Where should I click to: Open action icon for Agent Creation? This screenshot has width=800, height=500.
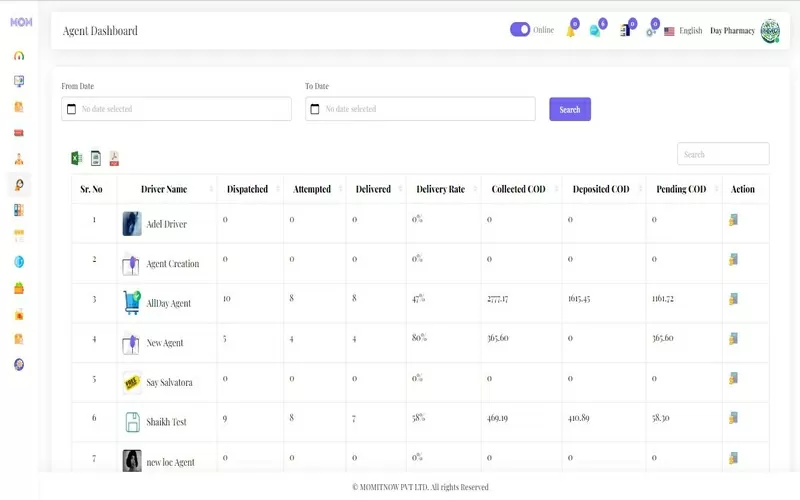(x=733, y=260)
